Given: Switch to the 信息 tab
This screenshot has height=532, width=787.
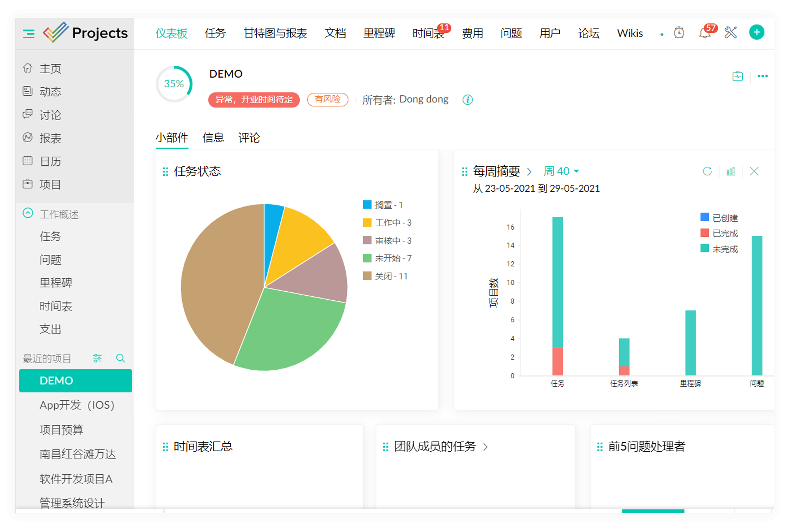Looking at the screenshot, I should (x=213, y=138).
